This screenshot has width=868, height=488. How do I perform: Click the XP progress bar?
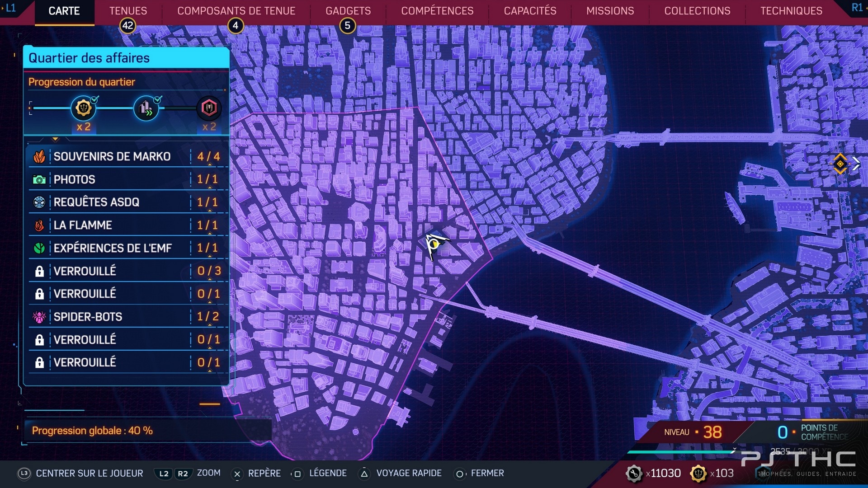point(681,451)
